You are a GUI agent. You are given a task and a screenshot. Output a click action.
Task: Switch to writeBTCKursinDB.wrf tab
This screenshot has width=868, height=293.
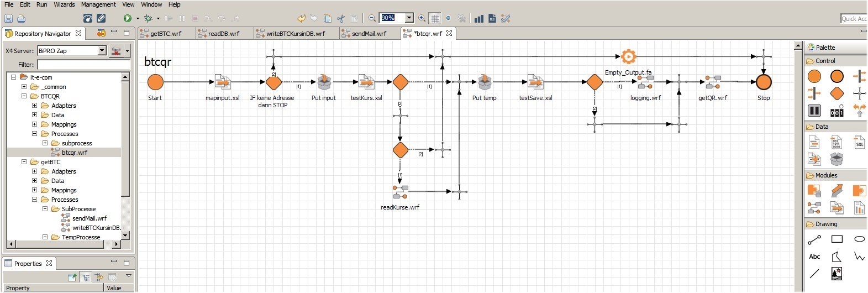pos(295,34)
